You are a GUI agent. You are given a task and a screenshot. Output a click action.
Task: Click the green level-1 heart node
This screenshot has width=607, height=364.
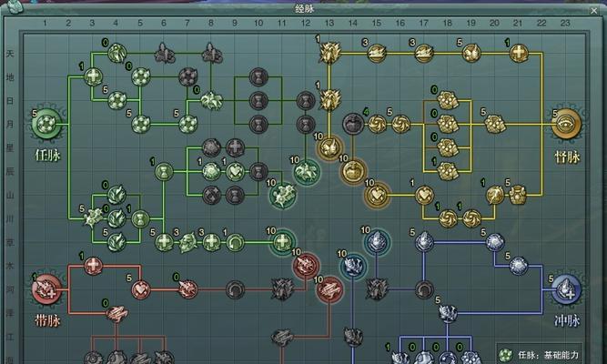tap(235, 171)
